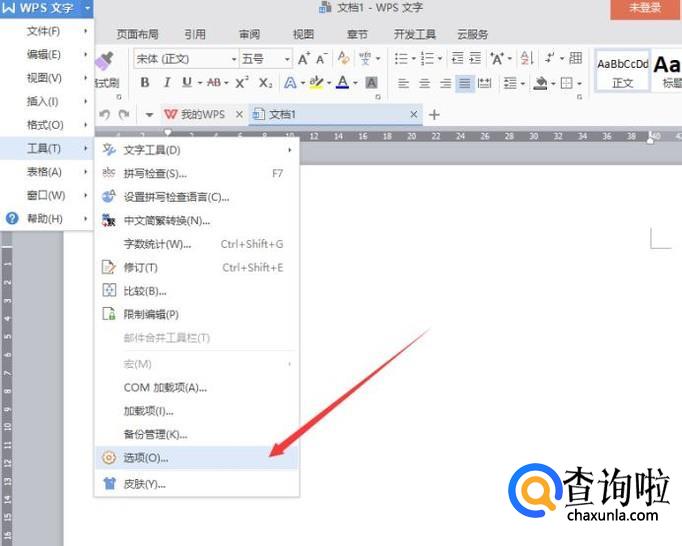Close the 文档1 document tab
Image resolution: width=682 pixels, height=546 pixels.
(414, 115)
